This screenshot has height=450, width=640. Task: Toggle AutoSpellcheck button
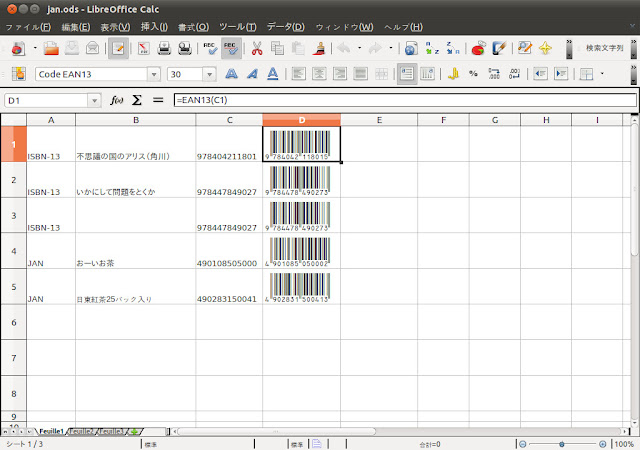(x=231, y=49)
